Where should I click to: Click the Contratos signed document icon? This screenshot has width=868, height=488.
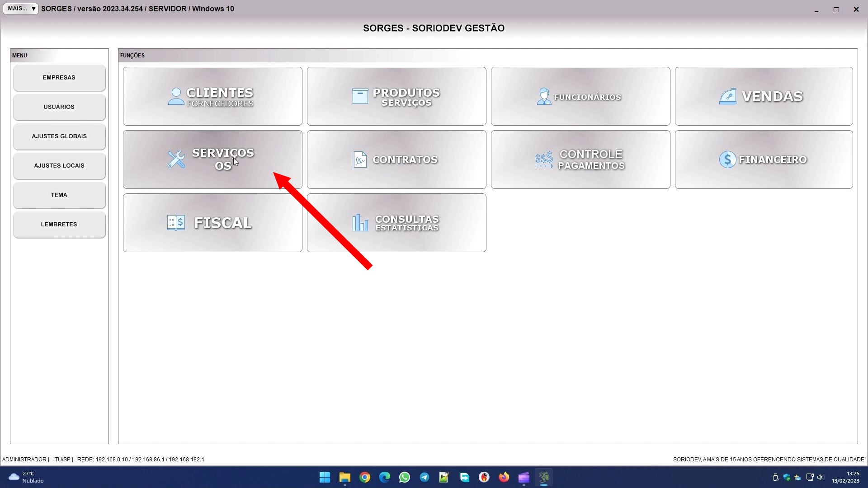click(360, 160)
